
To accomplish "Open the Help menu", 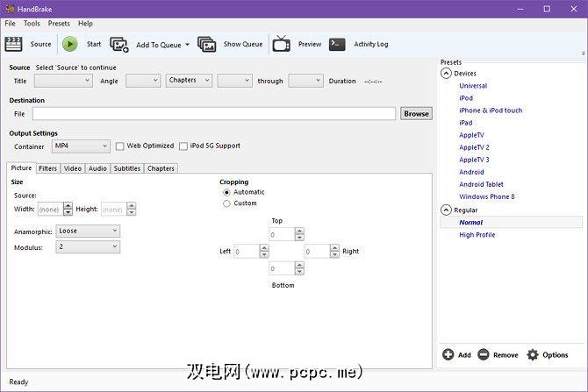I will [x=85, y=23].
